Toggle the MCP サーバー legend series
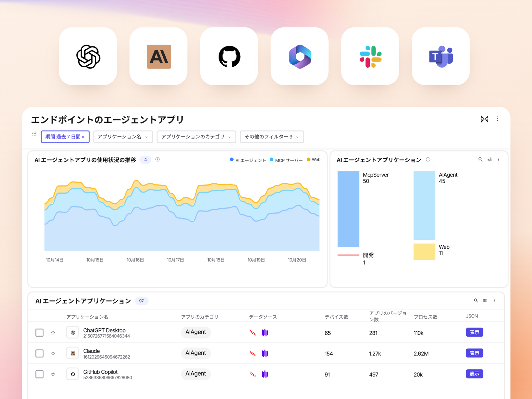The height and width of the screenshot is (399, 532). tap(286, 160)
